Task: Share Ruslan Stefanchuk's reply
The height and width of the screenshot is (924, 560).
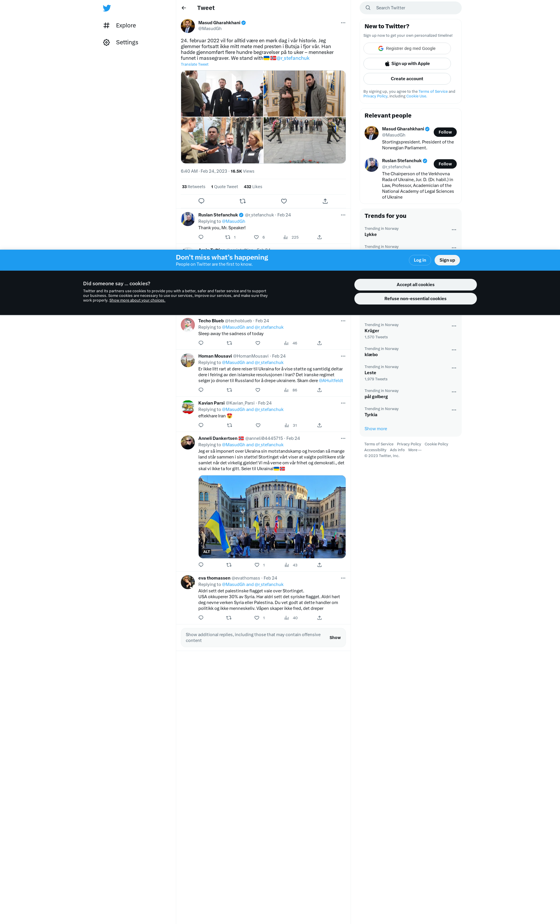Action: click(320, 237)
